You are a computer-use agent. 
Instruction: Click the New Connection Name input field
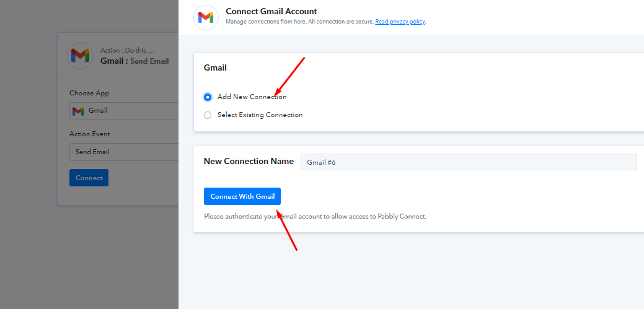(468, 162)
